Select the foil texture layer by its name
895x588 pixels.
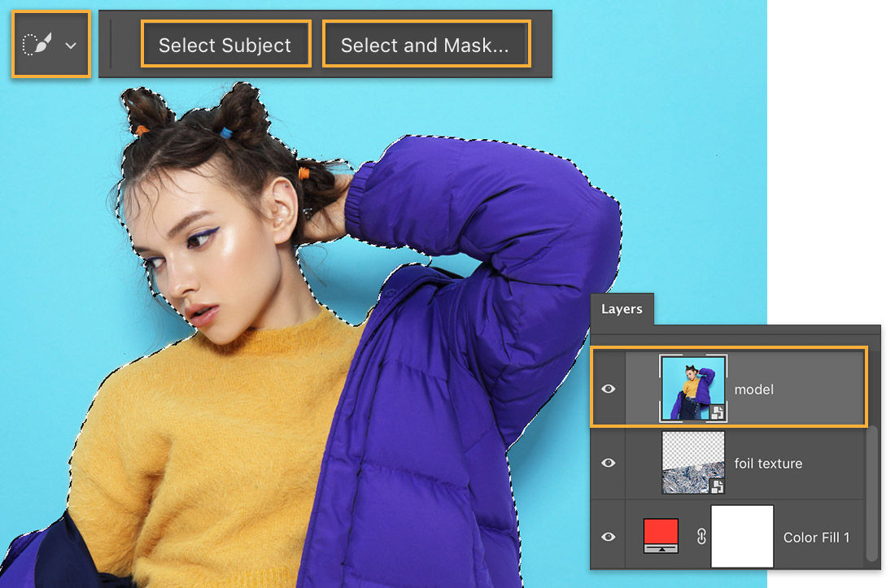pyautogui.click(x=767, y=463)
